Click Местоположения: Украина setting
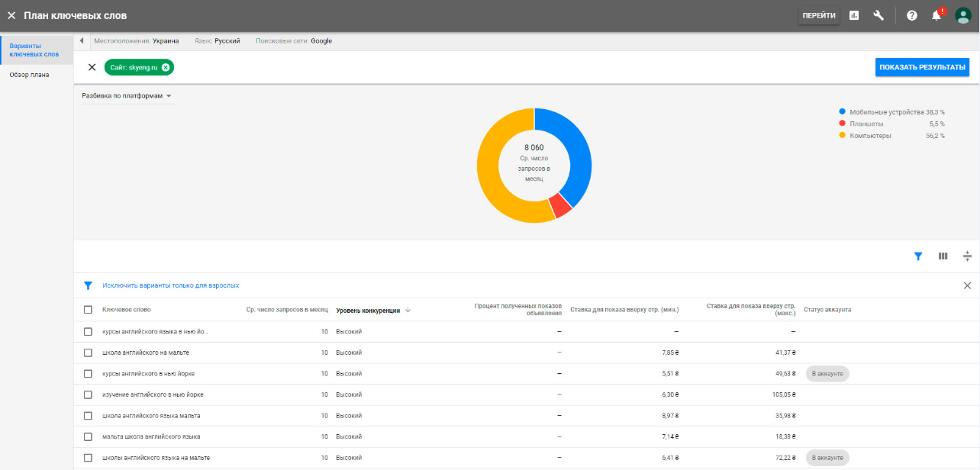Viewport: 980px width, 470px height. (137, 41)
